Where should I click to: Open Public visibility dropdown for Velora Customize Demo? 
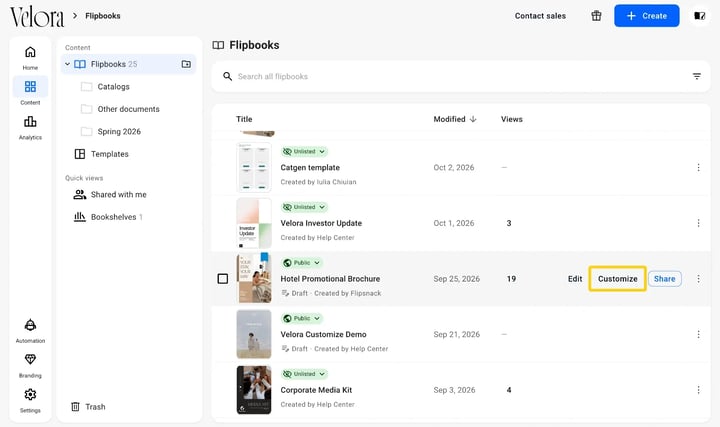[x=302, y=318]
